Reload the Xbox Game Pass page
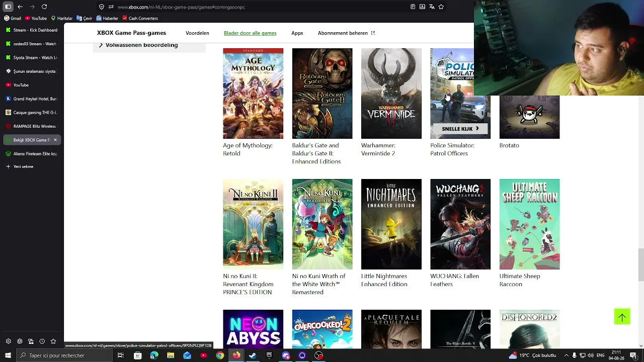Viewport: 644px width, 362px height. (44, 7)
